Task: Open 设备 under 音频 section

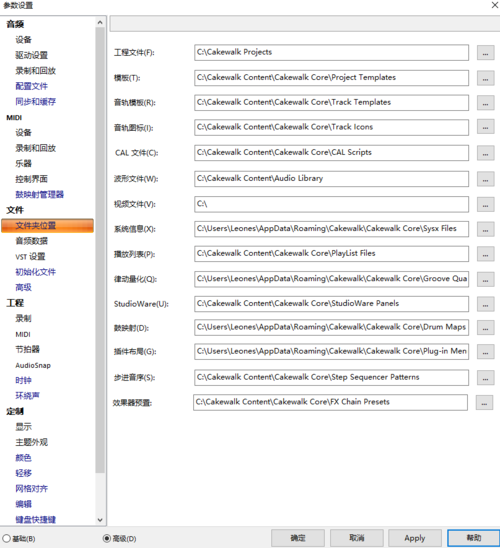Action: 23,39
